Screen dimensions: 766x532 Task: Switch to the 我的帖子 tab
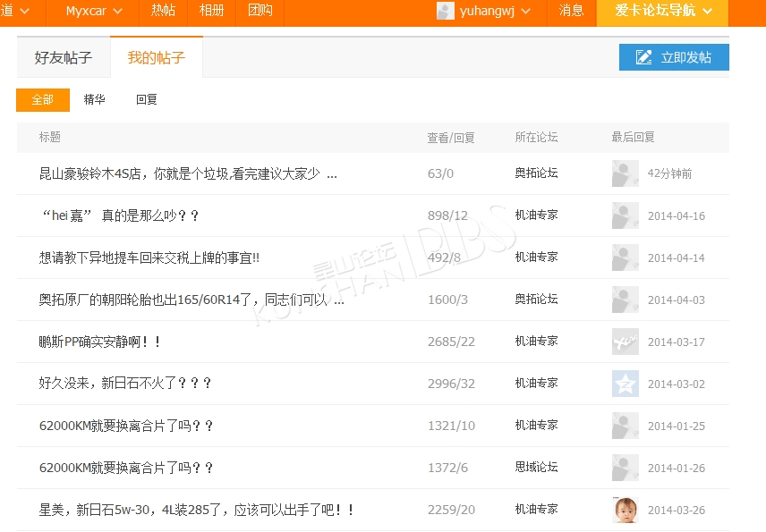tap(157, 57)
